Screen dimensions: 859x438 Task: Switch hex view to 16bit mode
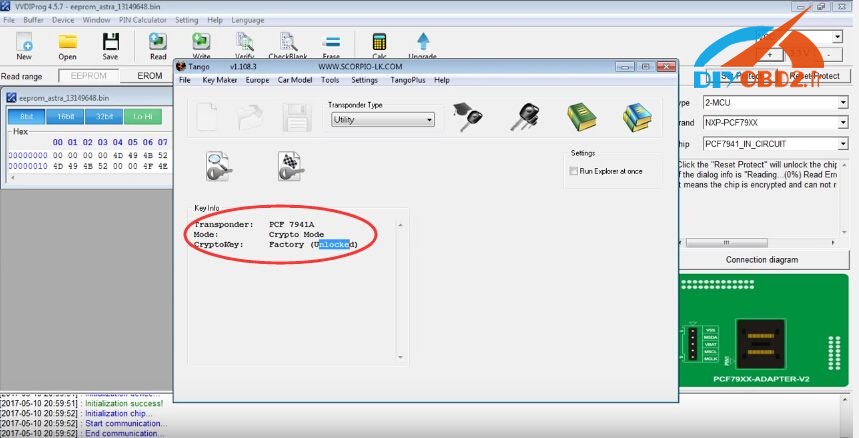click(65, 117)
